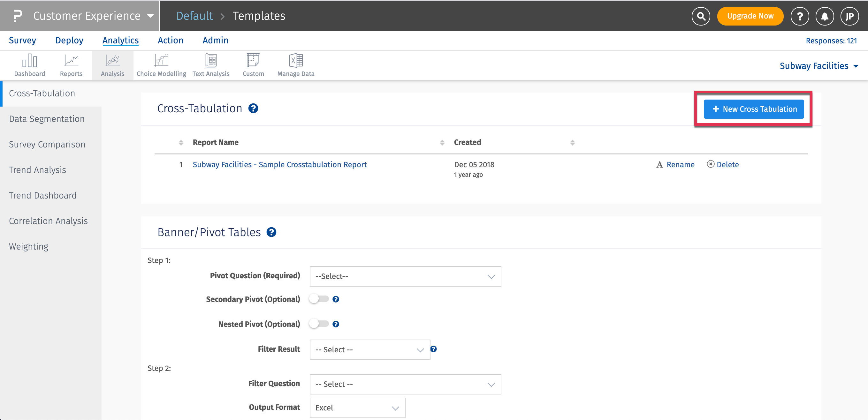Click the search magnifier icon

pyautogui.click(x=701, y=16)
